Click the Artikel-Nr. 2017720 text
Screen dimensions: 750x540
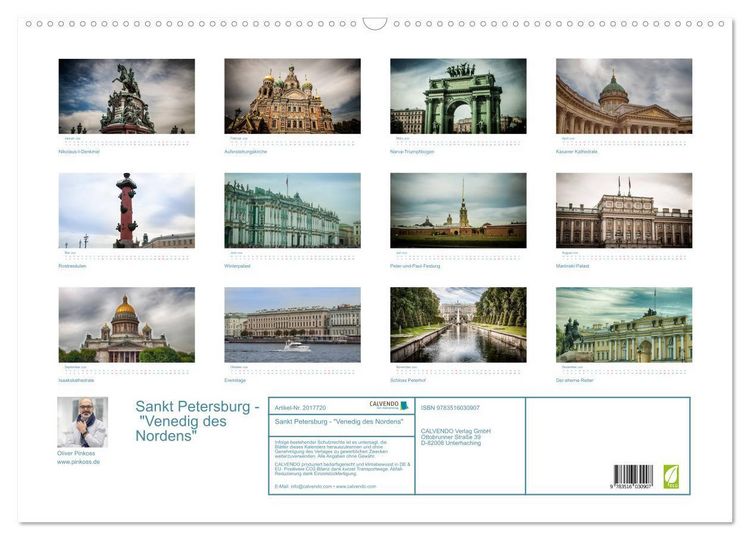(x=300, y=408)
